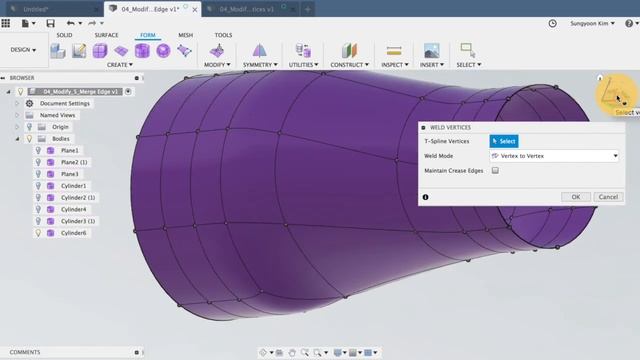This screenshot has width=640, height=360.
Task: Toggle visibility of Plane2 (1) body
Action: tap(38, 162)
